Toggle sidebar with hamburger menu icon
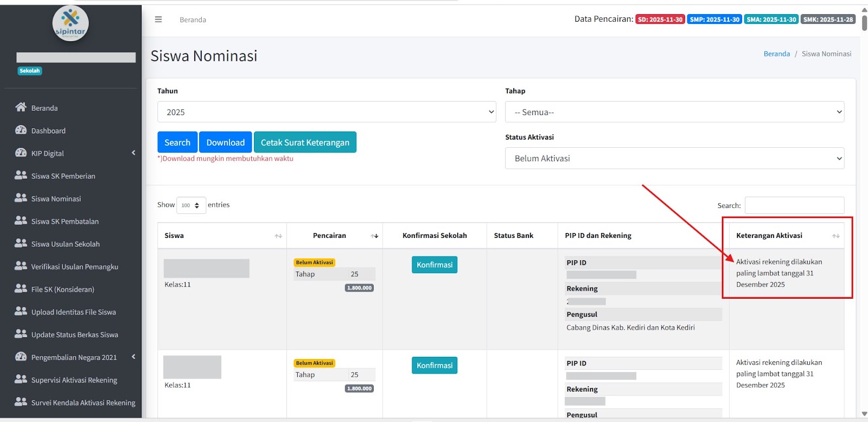Image resolution: width=868 pixels, height=422 pixels. pos(158,20)
